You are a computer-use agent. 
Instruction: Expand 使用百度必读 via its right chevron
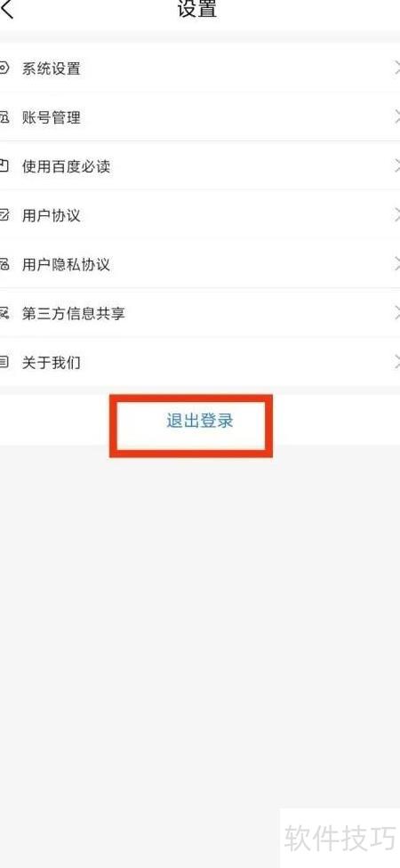tap(396, 166)
